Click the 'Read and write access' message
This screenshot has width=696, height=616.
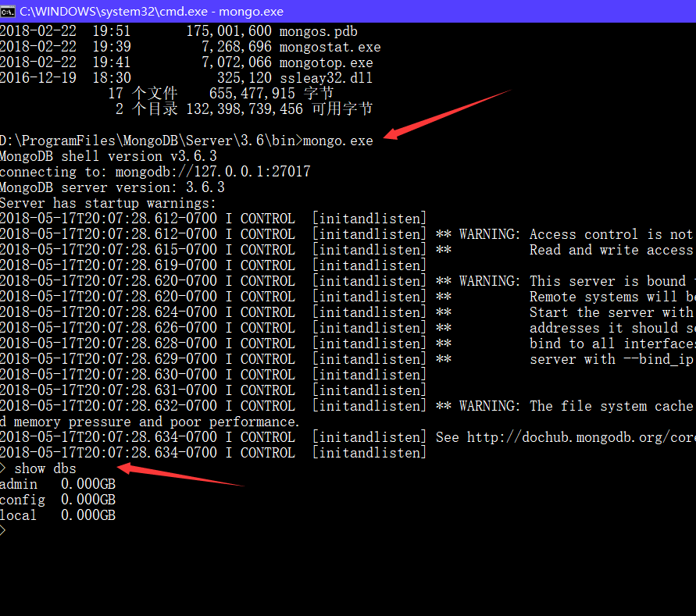click(x=611, y=250)
